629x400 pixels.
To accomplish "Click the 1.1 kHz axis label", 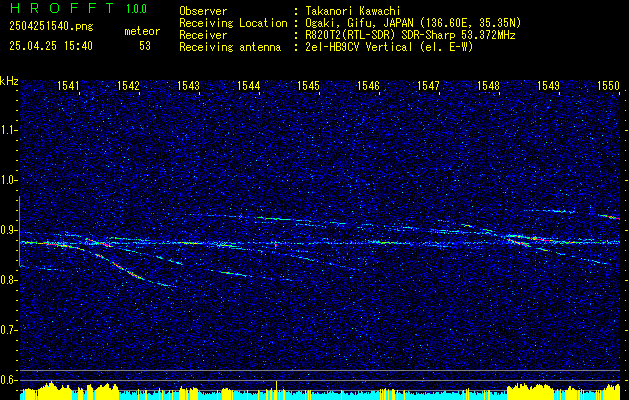I will (x=9, y=130).
